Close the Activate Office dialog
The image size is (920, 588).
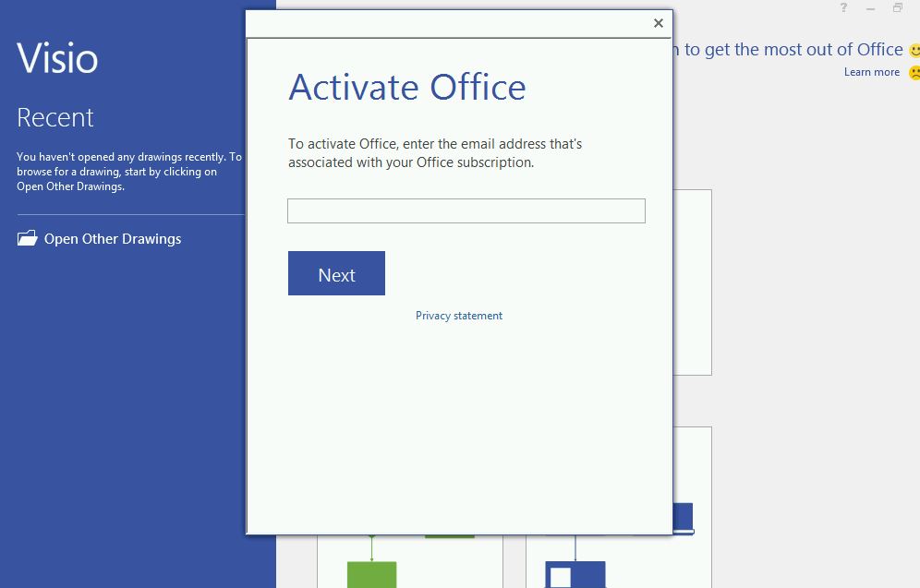coord(658,23)
